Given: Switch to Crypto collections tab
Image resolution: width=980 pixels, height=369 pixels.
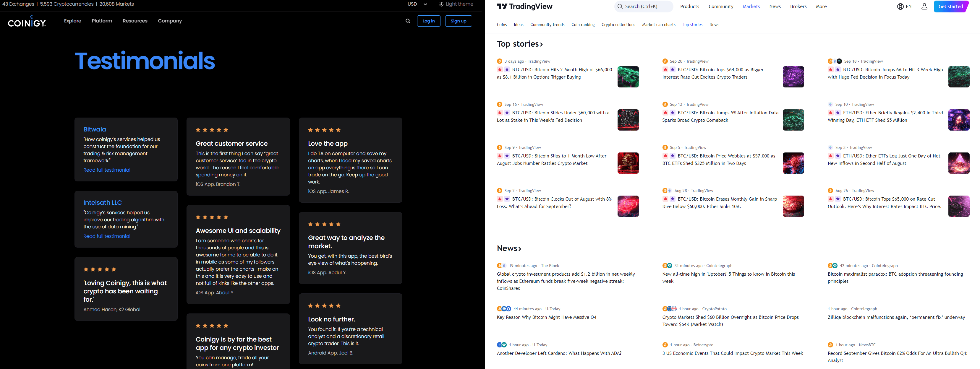Looking at the screenshot, I should (x=618, y=25).
